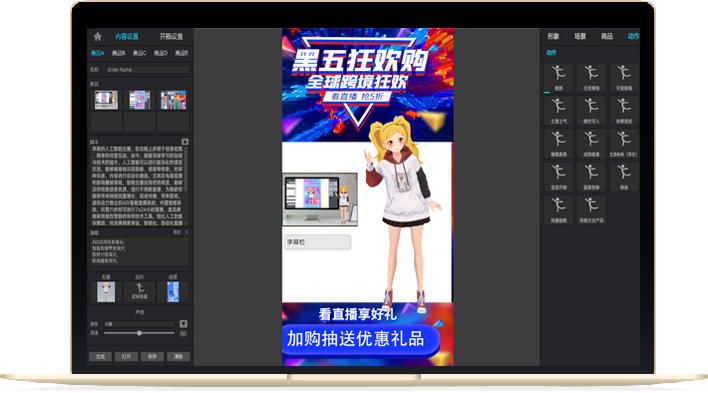Viewport: 708px width, 393px height.
Task: Click the 生成 button
Action: click(100, 356)
